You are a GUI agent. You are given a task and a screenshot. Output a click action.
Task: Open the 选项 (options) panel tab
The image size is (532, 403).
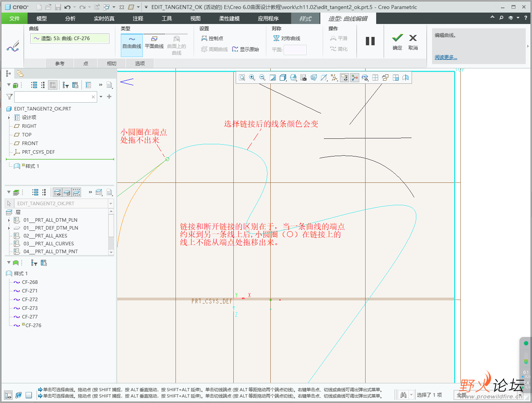pos(140,63)
